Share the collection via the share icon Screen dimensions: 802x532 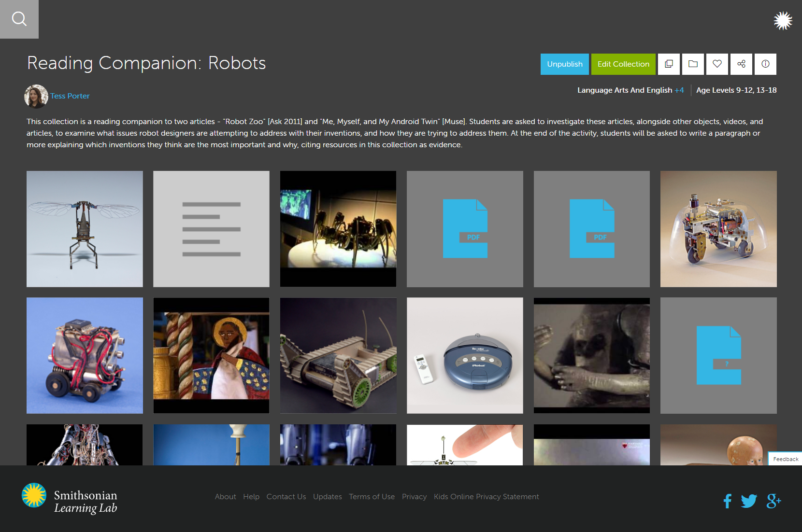741,64
